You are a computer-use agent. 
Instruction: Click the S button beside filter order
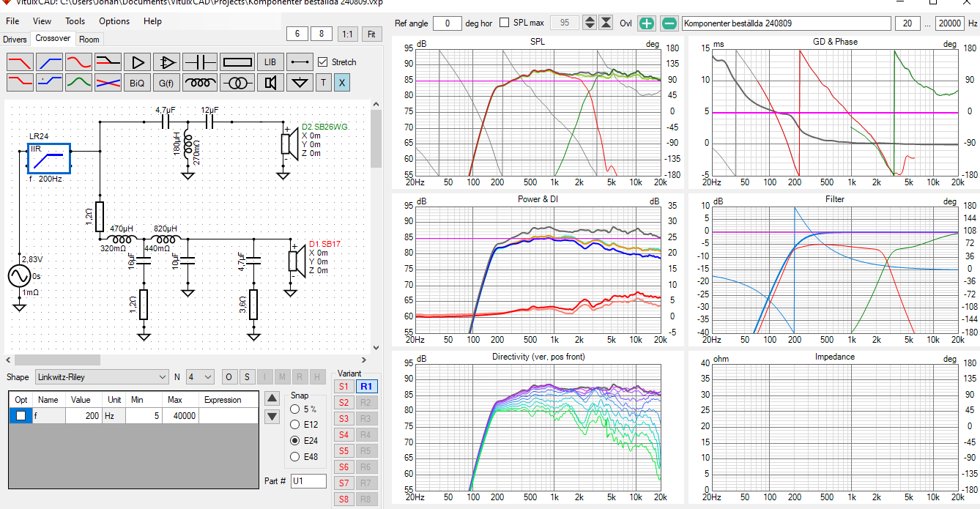tap(247, 377)
